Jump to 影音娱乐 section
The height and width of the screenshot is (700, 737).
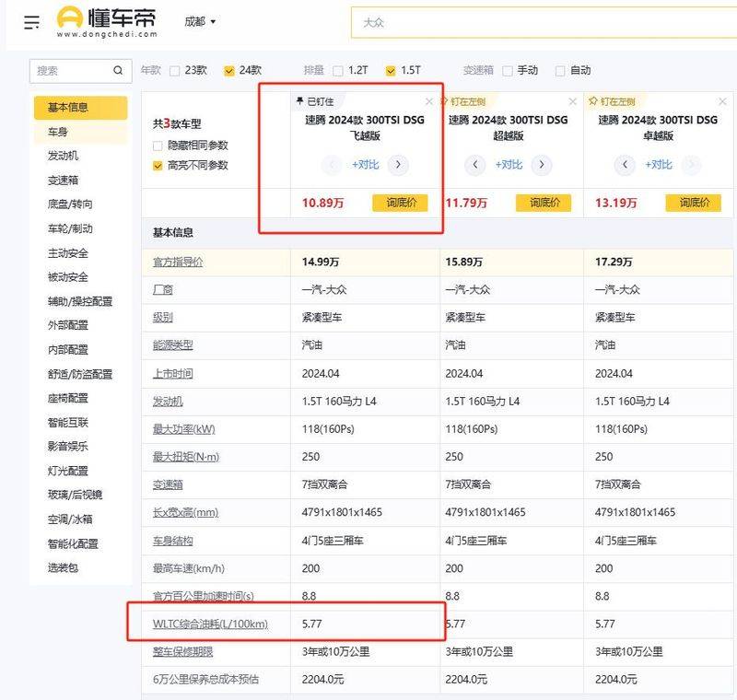[x=67, y=447]
